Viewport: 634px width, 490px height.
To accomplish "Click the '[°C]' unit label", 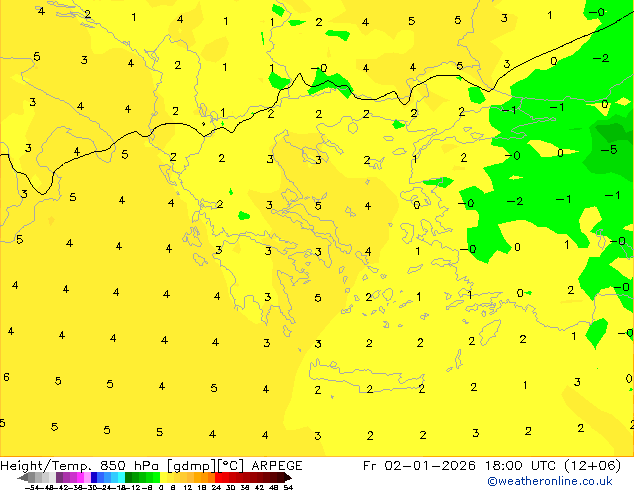I will (x=231, y=466).
